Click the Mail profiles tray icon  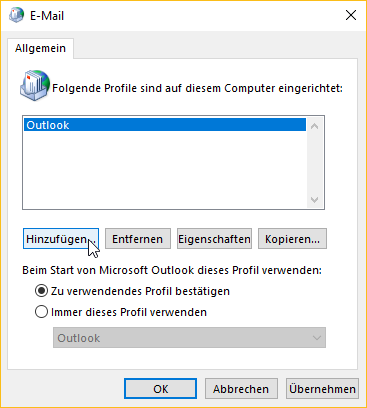point(35,85)
